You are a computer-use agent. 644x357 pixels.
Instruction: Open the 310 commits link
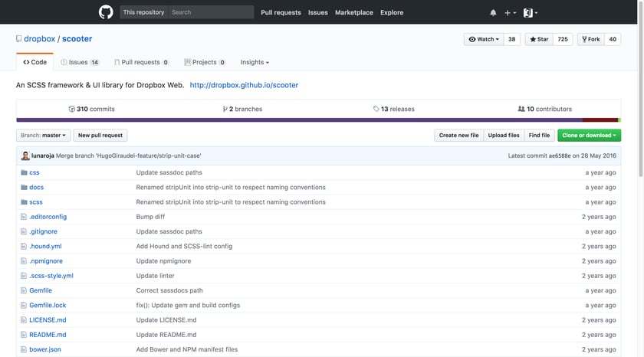91,109
